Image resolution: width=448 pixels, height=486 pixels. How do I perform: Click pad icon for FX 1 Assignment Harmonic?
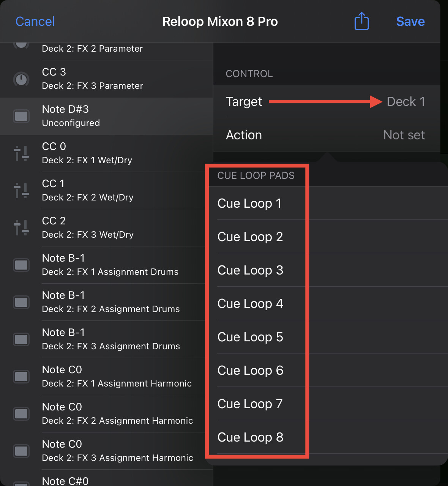tap(21, 377)
